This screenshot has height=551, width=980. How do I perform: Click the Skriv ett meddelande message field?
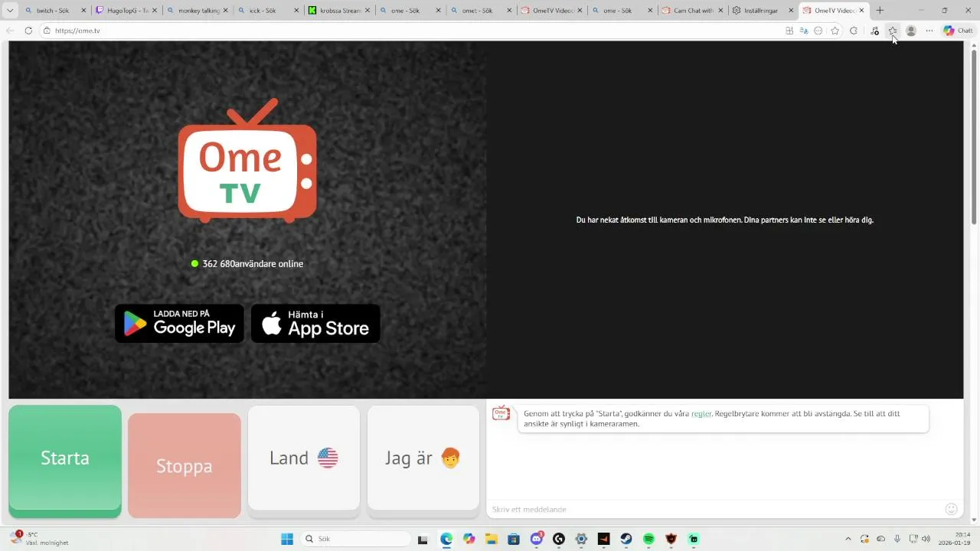[716, 509]
